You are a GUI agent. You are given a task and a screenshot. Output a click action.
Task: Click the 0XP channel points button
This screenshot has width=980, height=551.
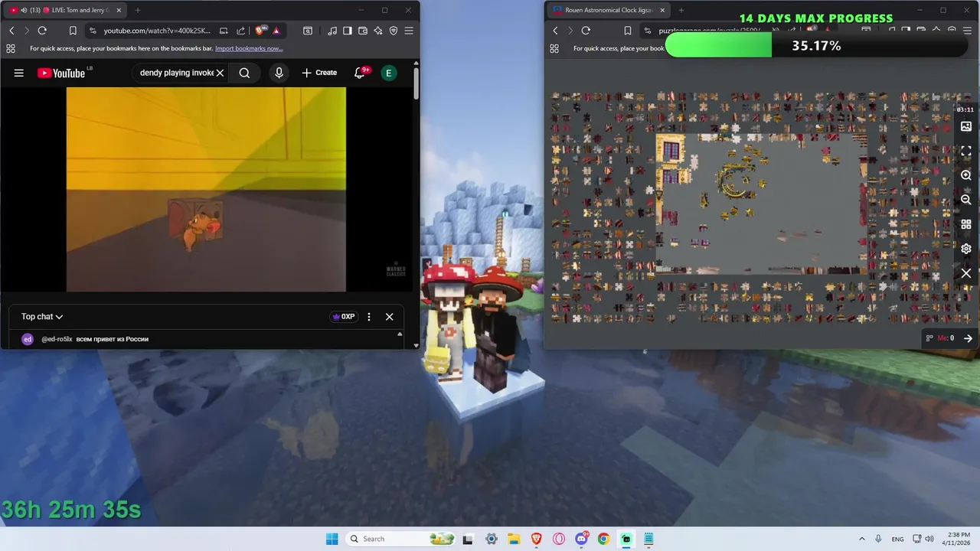(343, 316)
